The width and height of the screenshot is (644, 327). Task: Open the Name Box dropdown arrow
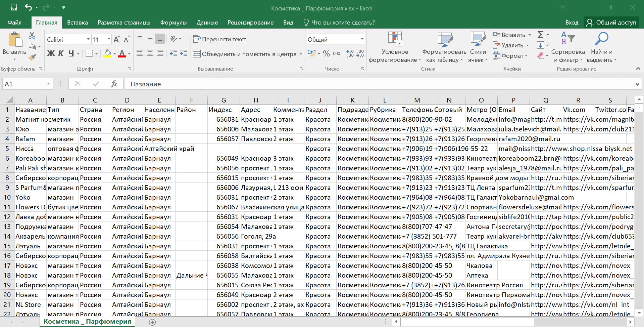click(49, 84)
